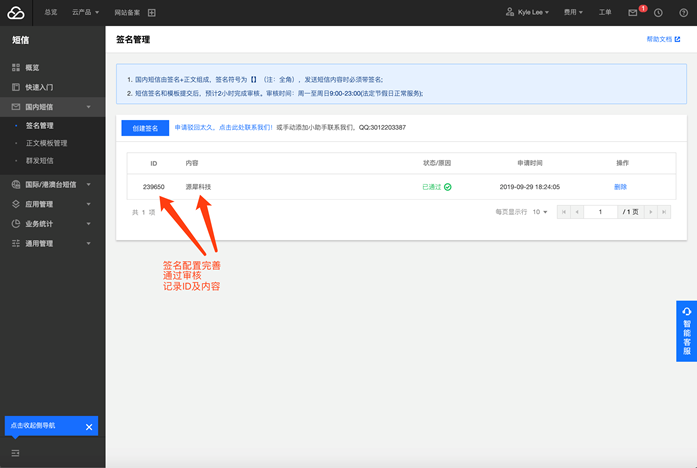697x468 pixels.
Task: Click the Tencent Cloud logo icon
Action: (16, 12)
